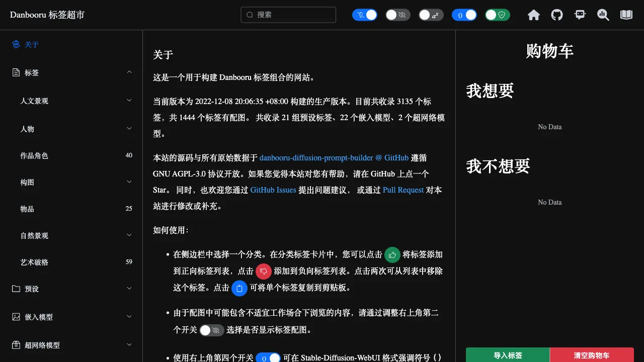Toggle the green shield switch in header
This screenshot has width=644, height=362.
click(x=498, y=15)
